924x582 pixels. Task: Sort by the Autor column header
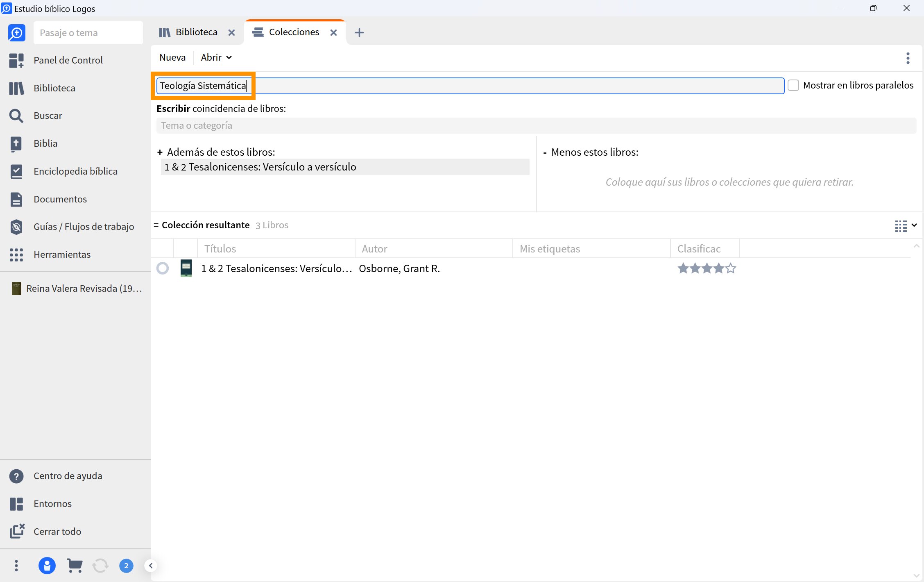click(x=434, y=248)
